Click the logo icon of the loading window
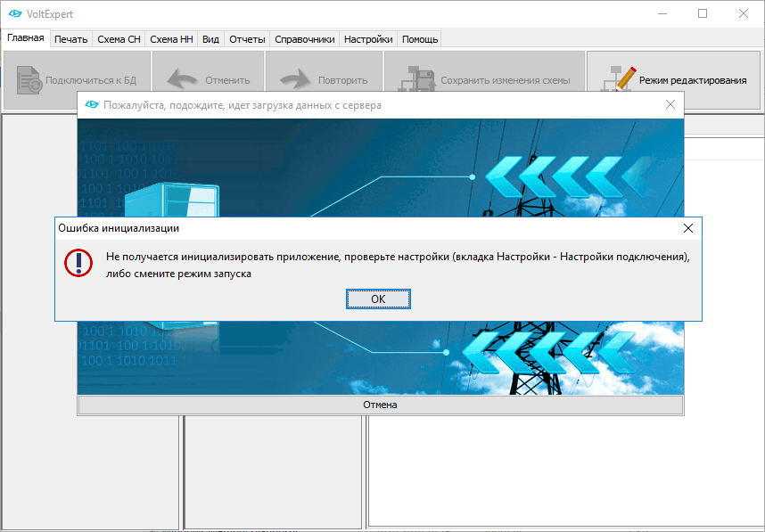The image size is (765, 532). click(x=92, y=104)
